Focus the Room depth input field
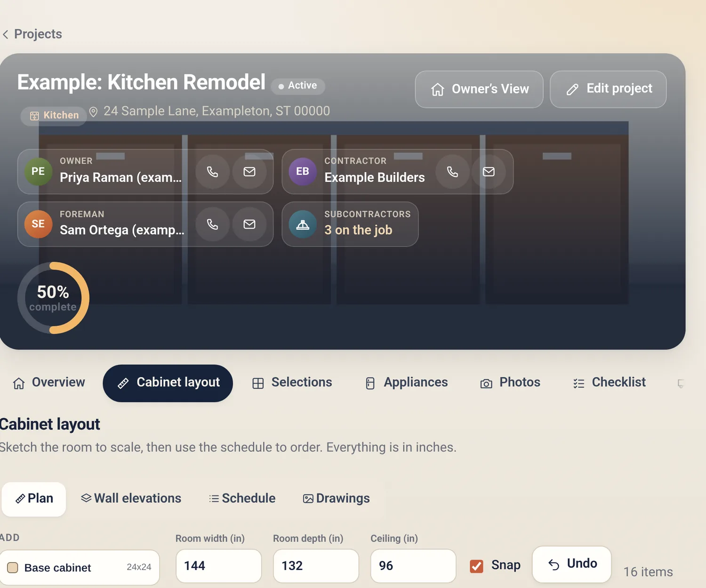The height and width of the screenshot is (588, 706). (316, 566)
